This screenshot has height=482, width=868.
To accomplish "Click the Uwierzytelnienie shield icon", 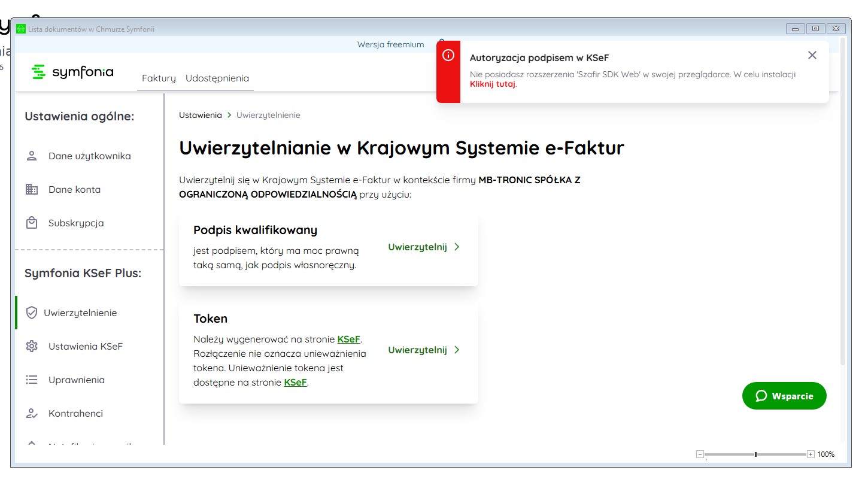I will point(32,313).
